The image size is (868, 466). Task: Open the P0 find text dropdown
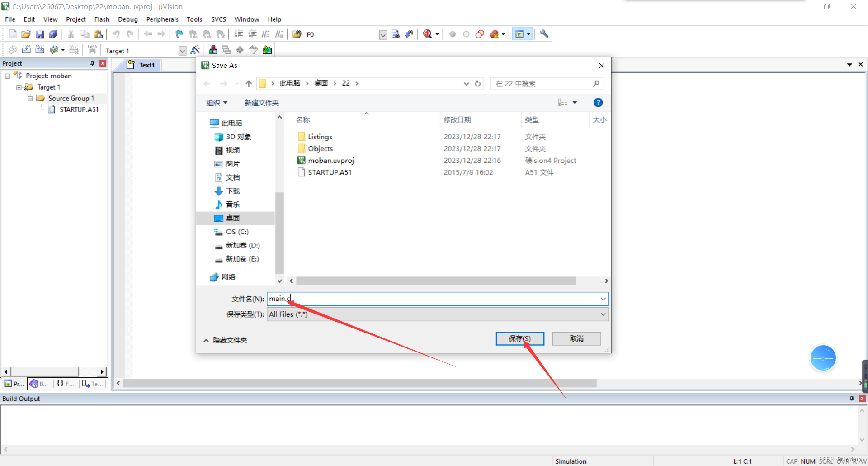pyautogui.click(x=383, y=35)
